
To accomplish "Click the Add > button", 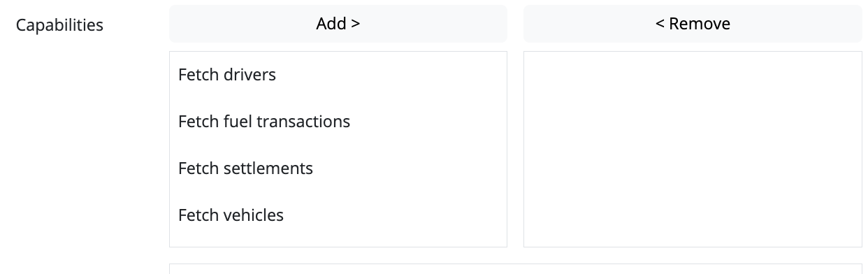I will point(338,24).
